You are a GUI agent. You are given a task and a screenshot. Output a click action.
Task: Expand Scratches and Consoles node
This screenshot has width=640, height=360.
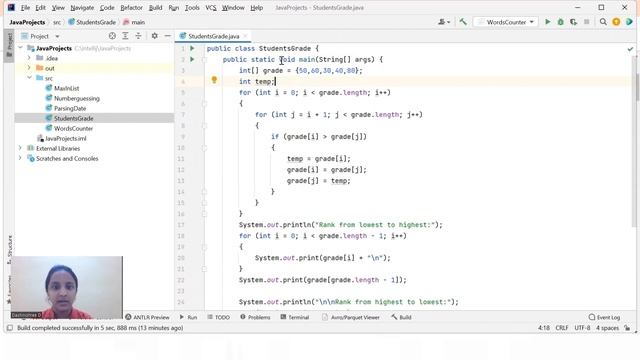[20, 158]
